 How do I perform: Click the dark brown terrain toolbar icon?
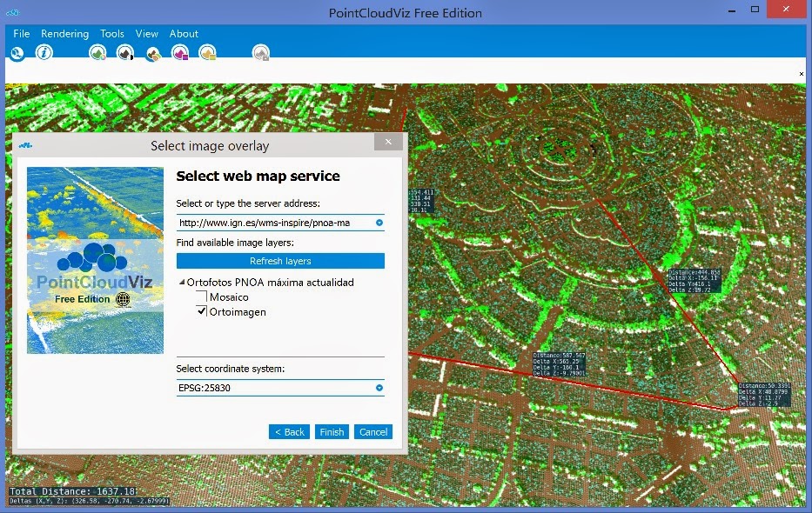point(124,52)
